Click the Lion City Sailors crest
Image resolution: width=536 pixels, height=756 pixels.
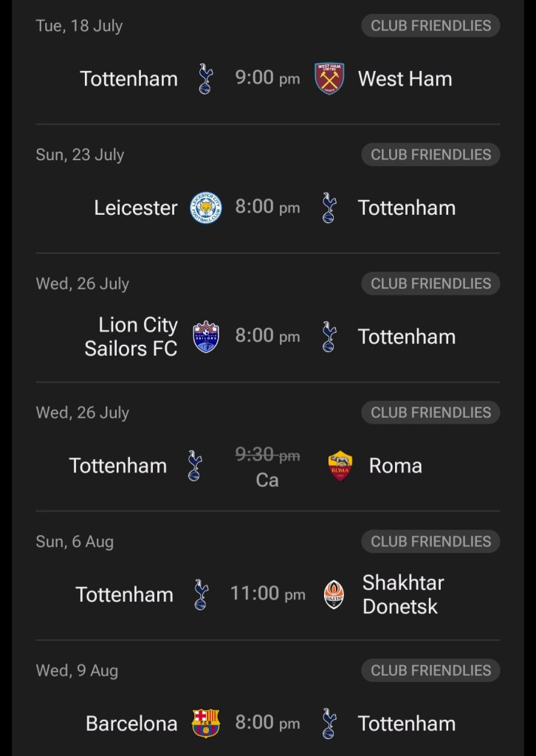(x=205, y=337)
